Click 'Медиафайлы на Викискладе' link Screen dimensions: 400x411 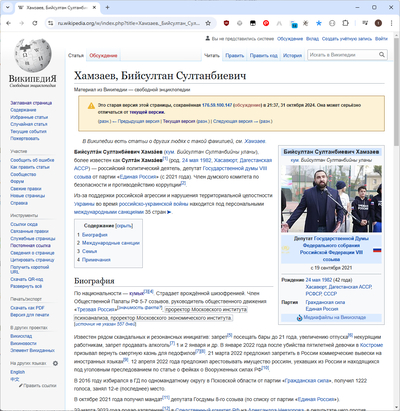[x=335, y=317]
